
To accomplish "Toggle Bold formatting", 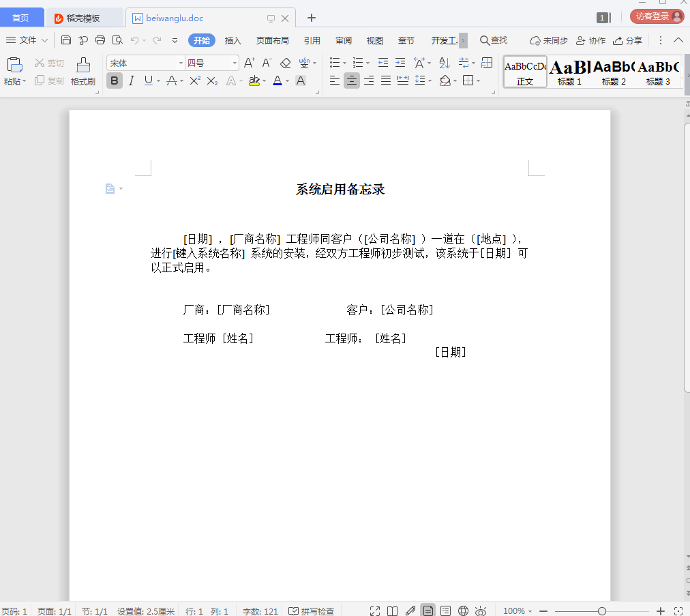I will tap(115, 80).
